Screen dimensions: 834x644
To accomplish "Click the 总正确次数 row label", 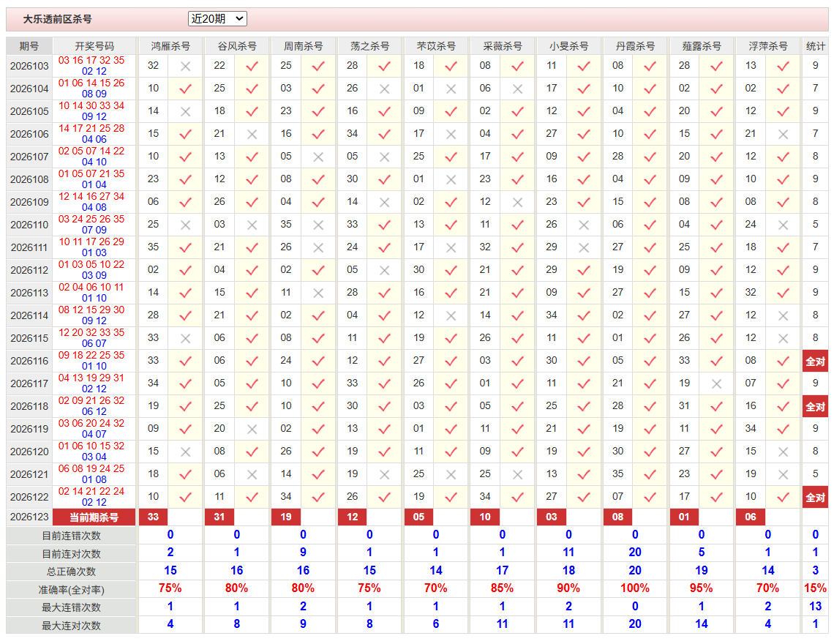I will click(x=71, y=572).
